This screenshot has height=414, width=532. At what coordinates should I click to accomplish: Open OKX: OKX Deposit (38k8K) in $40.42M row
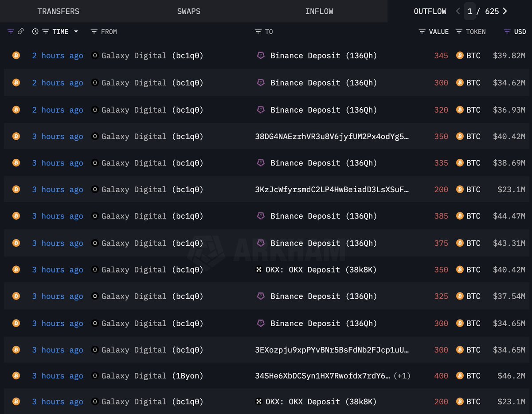321,269
